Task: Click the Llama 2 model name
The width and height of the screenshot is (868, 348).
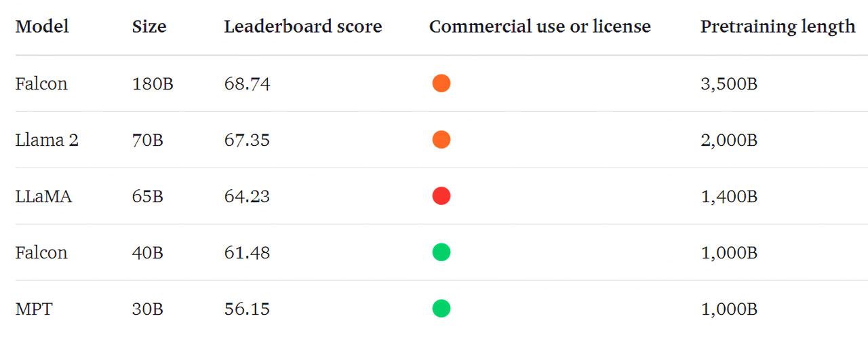Action: (47, 140)
